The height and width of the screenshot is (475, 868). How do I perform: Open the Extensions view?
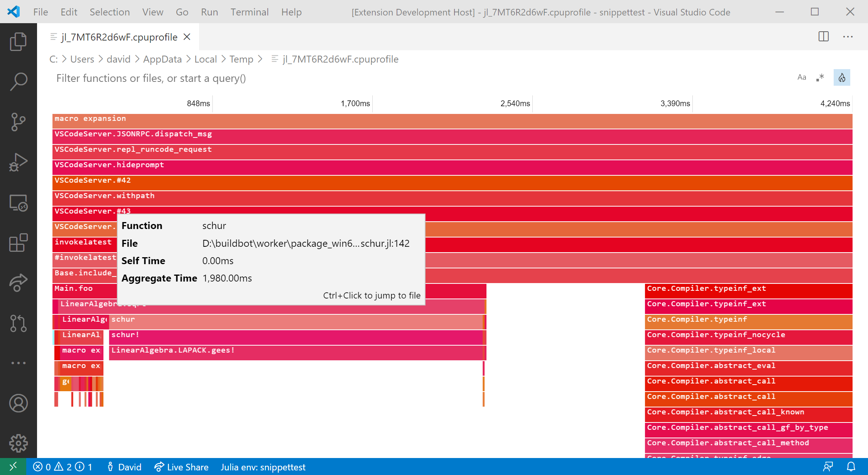tap(18, 243)
